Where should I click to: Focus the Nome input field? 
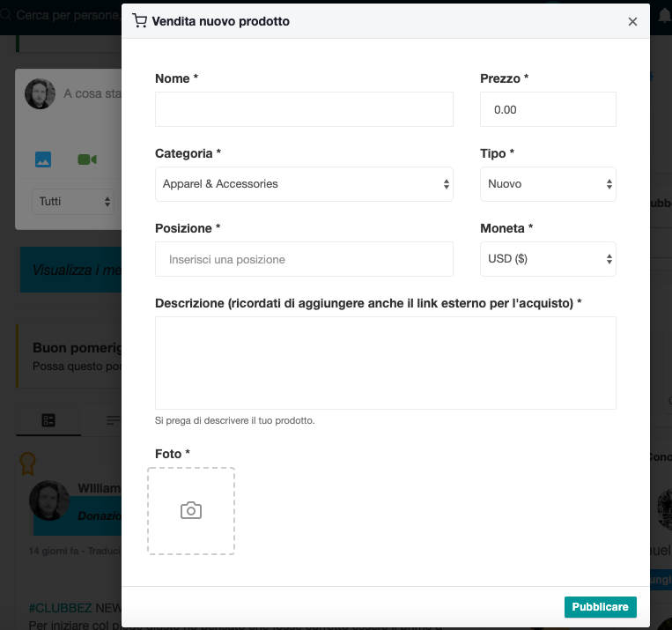pos(304,109)
